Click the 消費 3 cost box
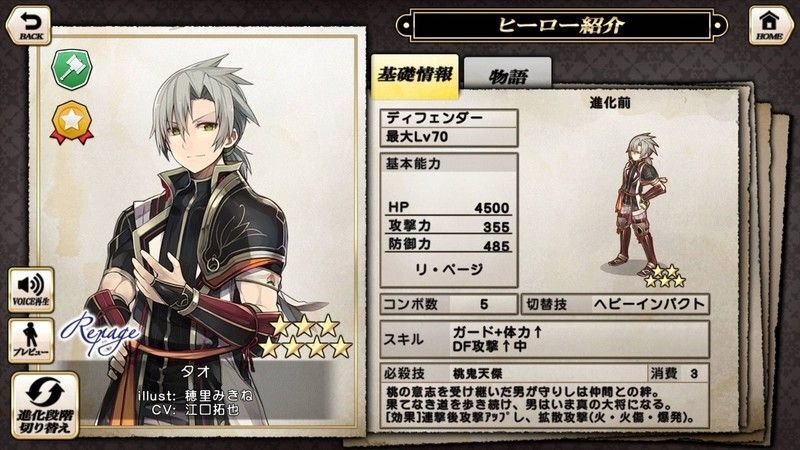 [x=678, y=373]
